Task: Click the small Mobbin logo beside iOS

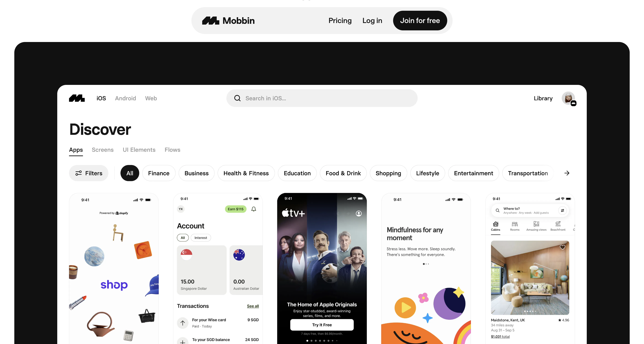Action: [x=77, y=98]
